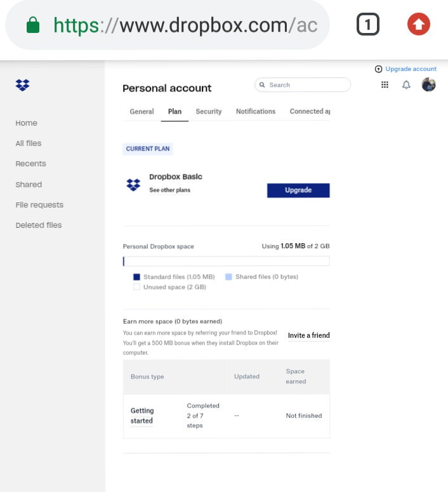The width and height of the screenshot is (448, 492).
Task: Click the Invite a friend link
Action: 308,335
